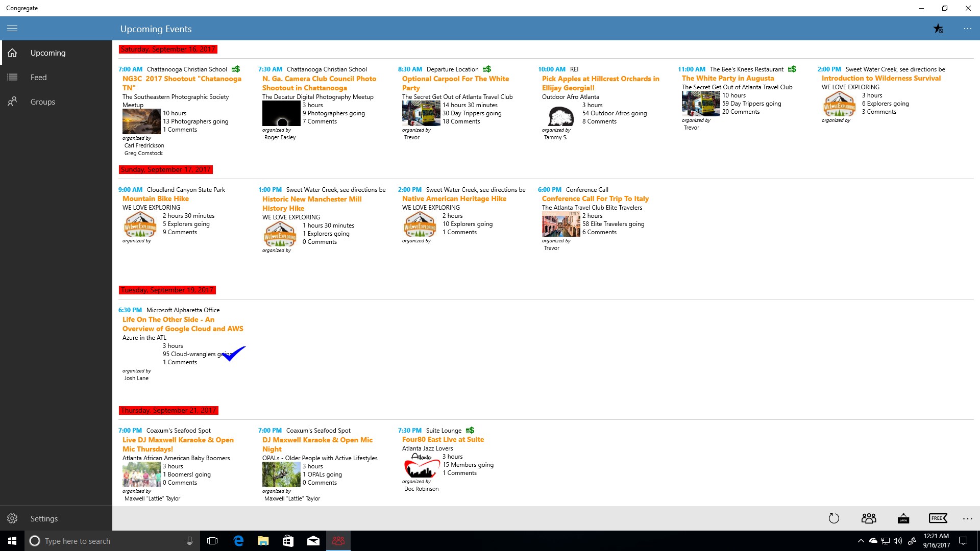Click the OPEN sign filter icon

click(903, 518)
